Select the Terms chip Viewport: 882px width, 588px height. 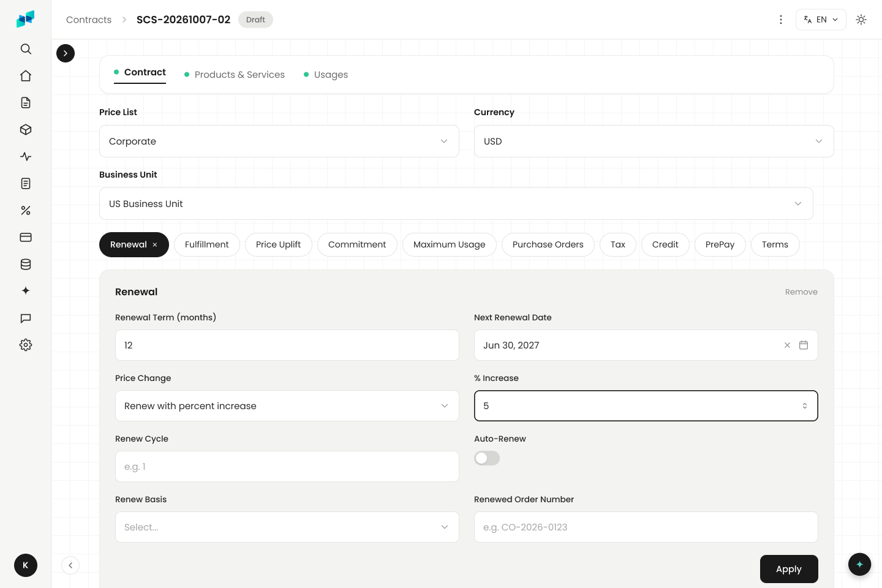pyautogui.click(x=775, y=245)
